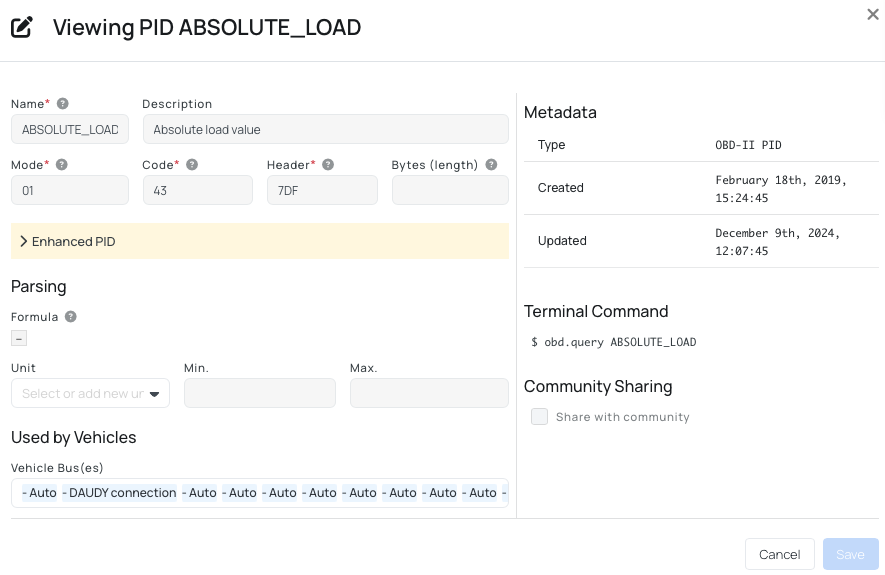The image size is (885, 575).
Task: Click the Header input field
Action: point(322,191)
